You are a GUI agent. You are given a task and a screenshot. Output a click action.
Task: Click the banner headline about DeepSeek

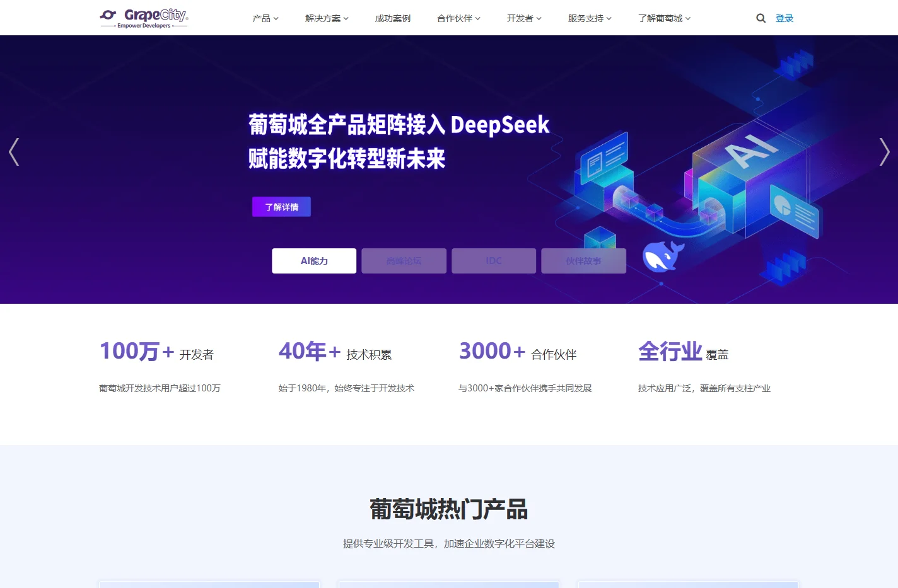pyautogui.click(x=399, y=142)
